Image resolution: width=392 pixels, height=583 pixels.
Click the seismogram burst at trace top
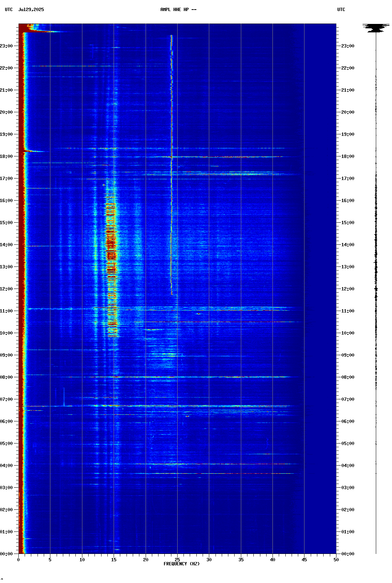coord(376,28)
